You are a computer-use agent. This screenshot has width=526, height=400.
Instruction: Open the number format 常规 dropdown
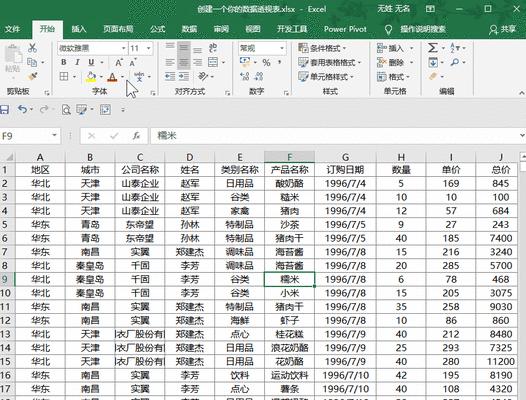(x=282, y=48)
